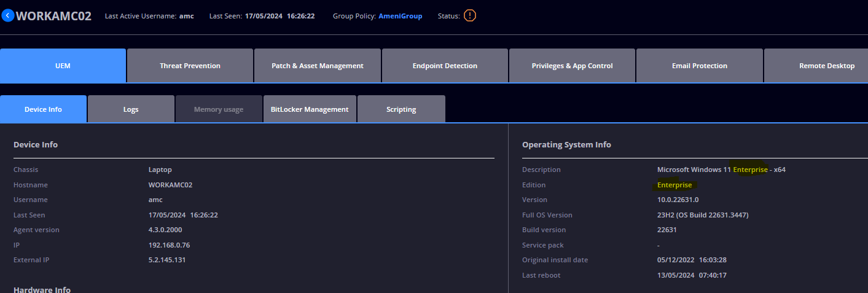868x293 pixels.
Task: Open Privileges & App Control tab
Action: (x=572, y=66)
